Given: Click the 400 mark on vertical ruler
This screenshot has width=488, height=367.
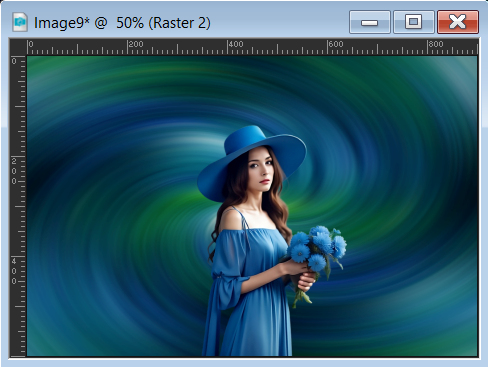Looking at the screenshot, I should (x=14, y=271).
